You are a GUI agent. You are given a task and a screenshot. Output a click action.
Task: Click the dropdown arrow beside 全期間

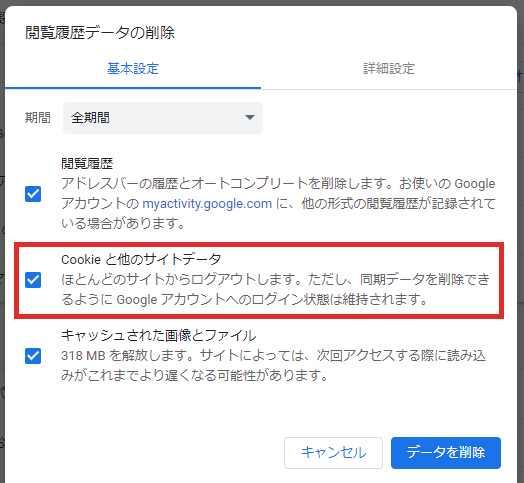click(x=250, y=117)
